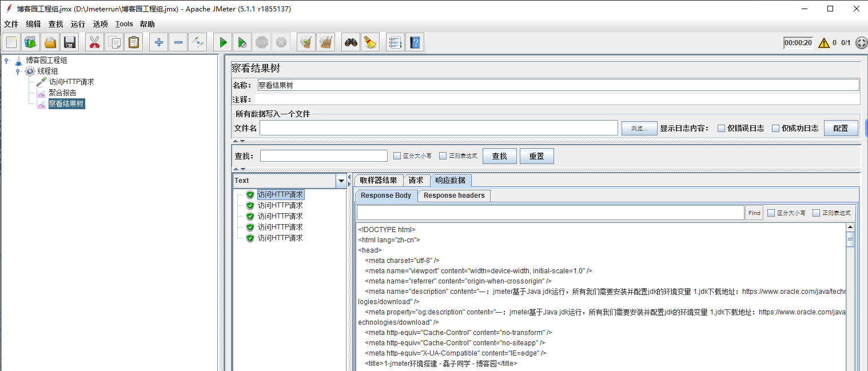Click the 配置 button
Screen dimensions: 868x371
841,128
